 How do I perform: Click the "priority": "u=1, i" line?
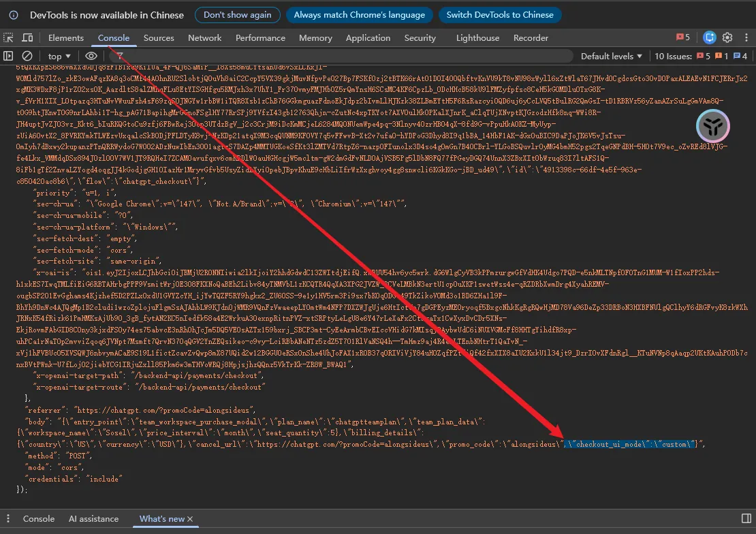(x=75, y=193)
